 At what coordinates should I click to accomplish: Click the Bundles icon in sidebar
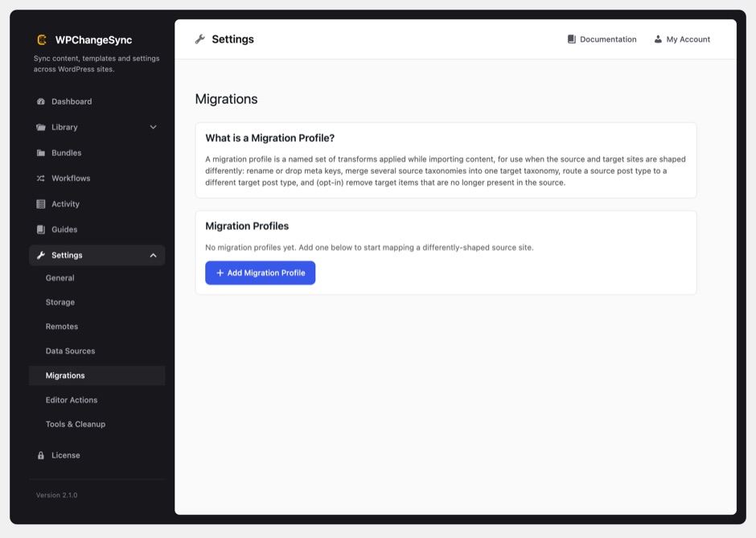[41, 153]
